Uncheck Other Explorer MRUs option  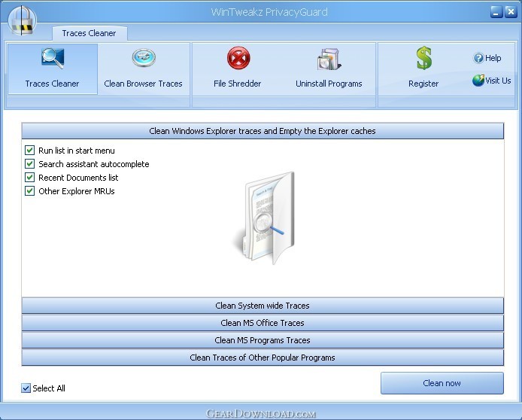[x=29, y=191]
